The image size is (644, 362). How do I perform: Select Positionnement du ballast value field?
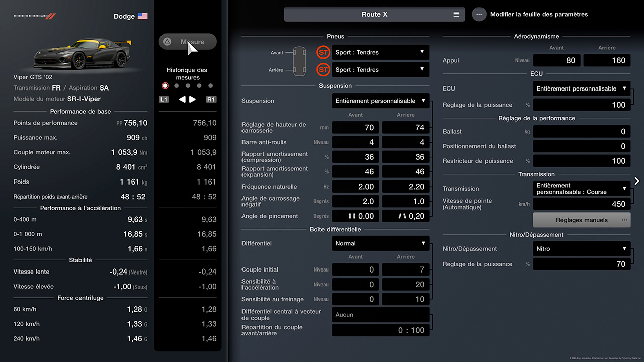(x=582, y=146)
